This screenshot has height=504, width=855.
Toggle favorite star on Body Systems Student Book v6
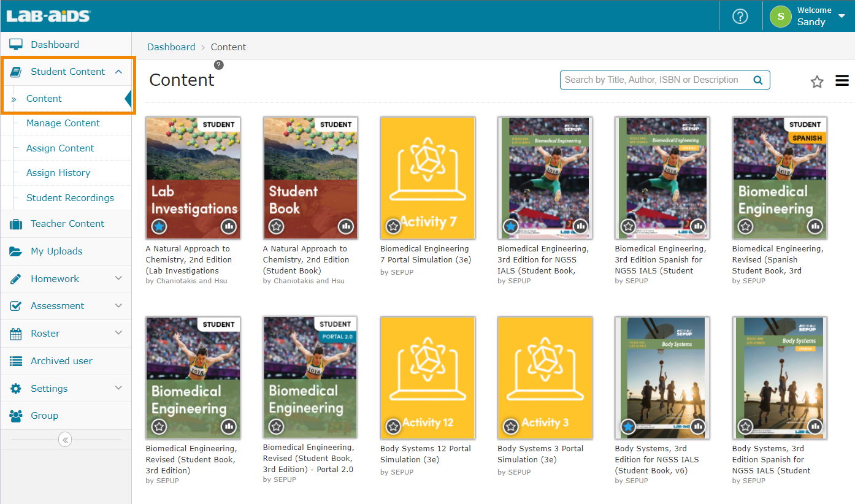(628, 427)
